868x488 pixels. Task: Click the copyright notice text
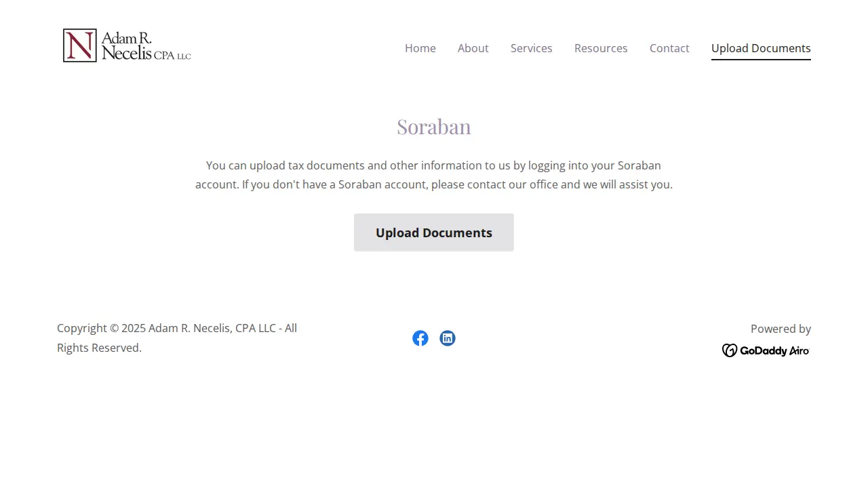177,338
